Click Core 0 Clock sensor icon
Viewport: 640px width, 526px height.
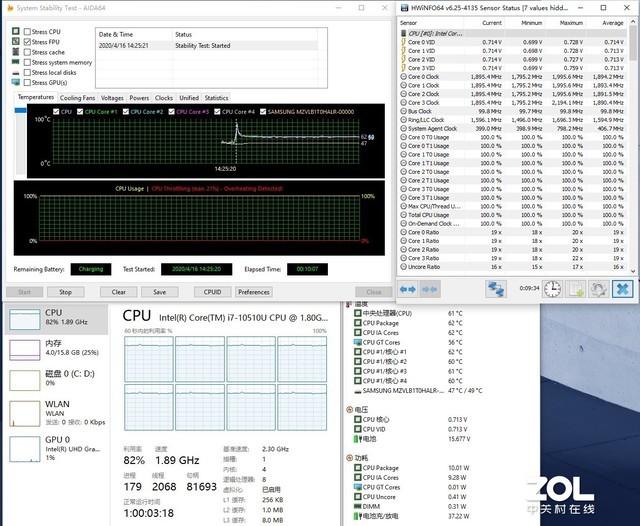(403, 76)
